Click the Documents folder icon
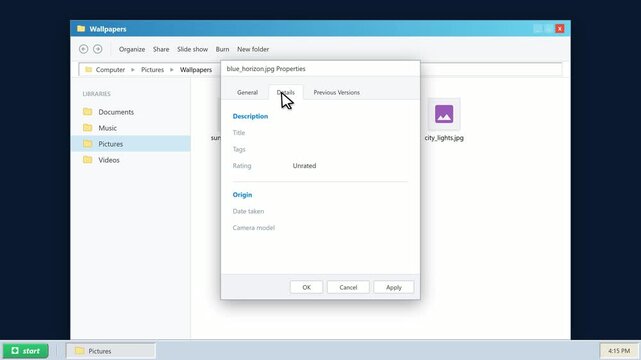The height and width of the screenshot is (360, 641). coord(87,112)
